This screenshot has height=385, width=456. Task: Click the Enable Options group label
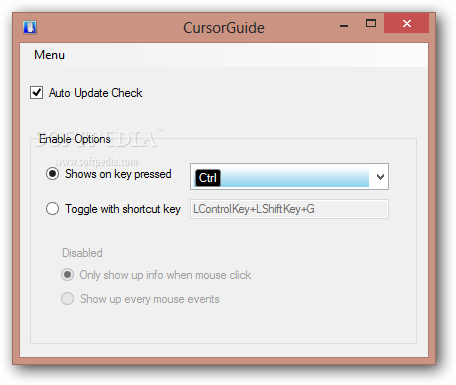point(75,139)
